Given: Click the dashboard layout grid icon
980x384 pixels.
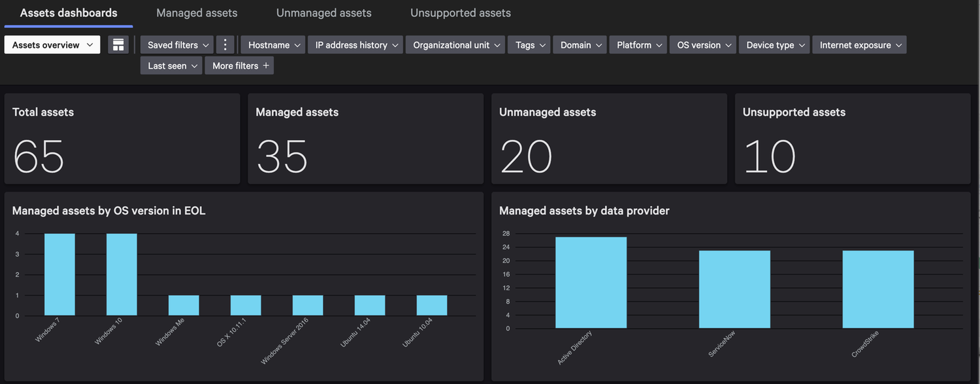Looking at the screenshot, I should click(118, 44).
